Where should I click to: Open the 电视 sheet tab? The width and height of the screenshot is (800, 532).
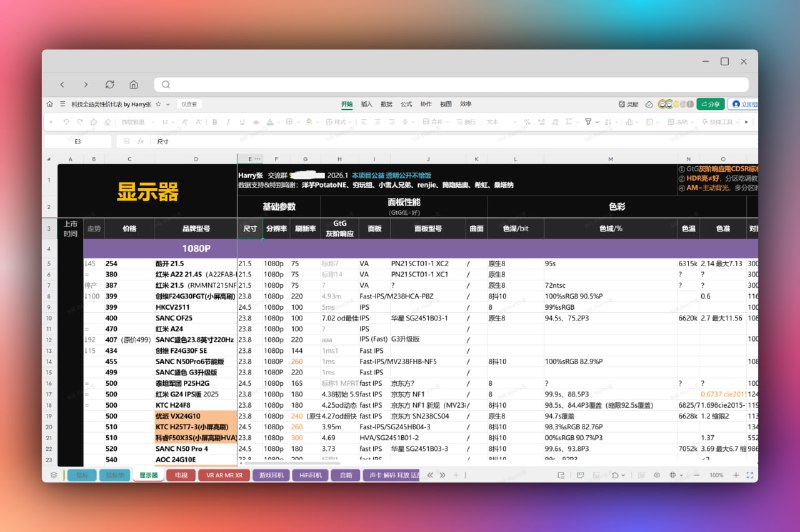tap(181, 475)
